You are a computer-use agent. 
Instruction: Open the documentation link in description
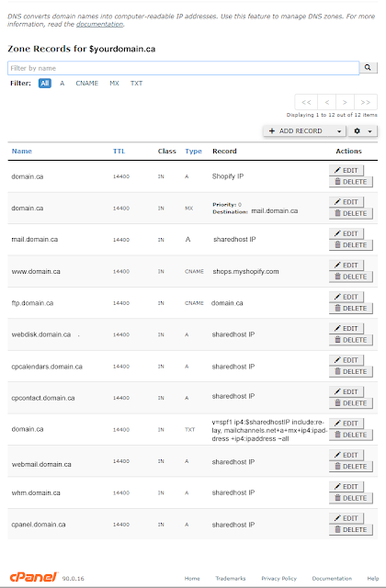(99, 24)
